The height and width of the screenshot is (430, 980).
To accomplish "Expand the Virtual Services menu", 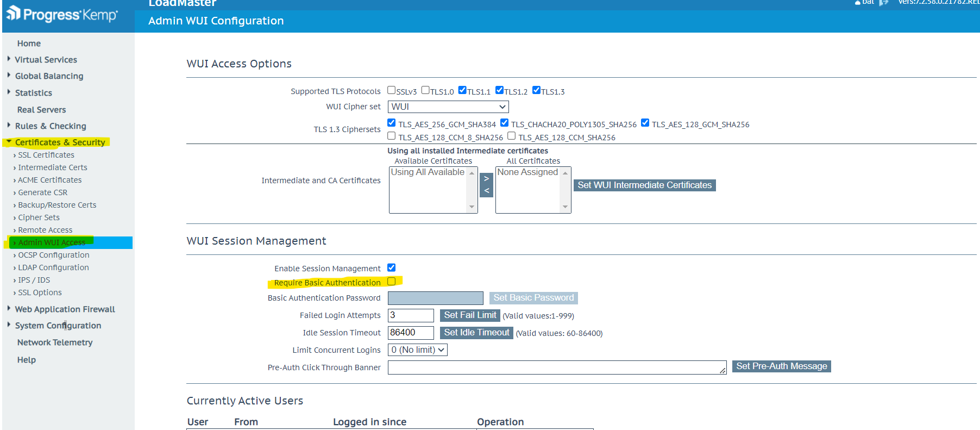I will pyautogui.click(x=46, y=60).
